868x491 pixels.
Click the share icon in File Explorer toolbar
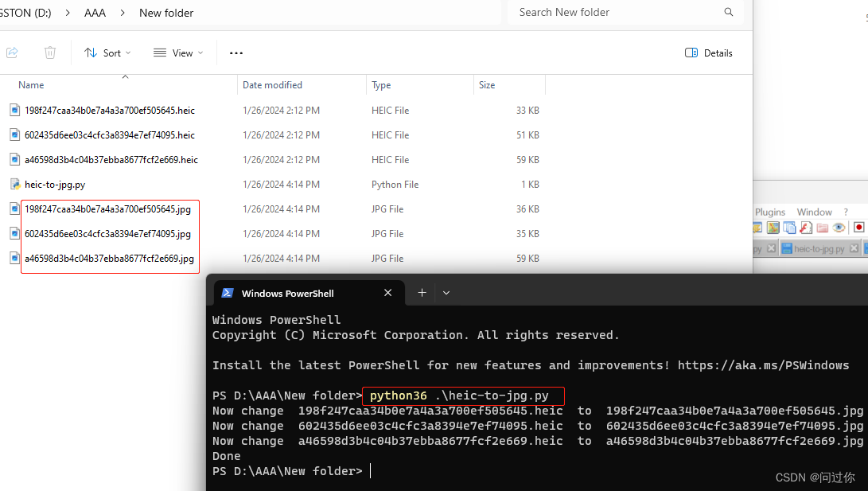coord(12,52)
